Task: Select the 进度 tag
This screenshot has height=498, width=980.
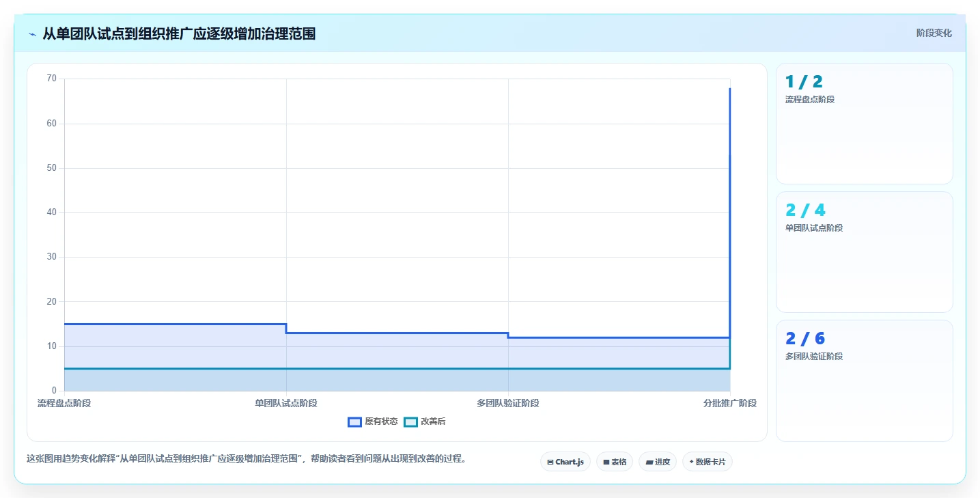Action: [658, 462]
